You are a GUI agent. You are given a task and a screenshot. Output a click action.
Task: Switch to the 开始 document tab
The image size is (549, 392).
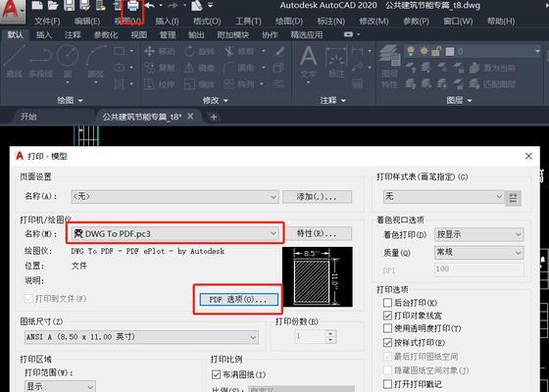point(28,117)
